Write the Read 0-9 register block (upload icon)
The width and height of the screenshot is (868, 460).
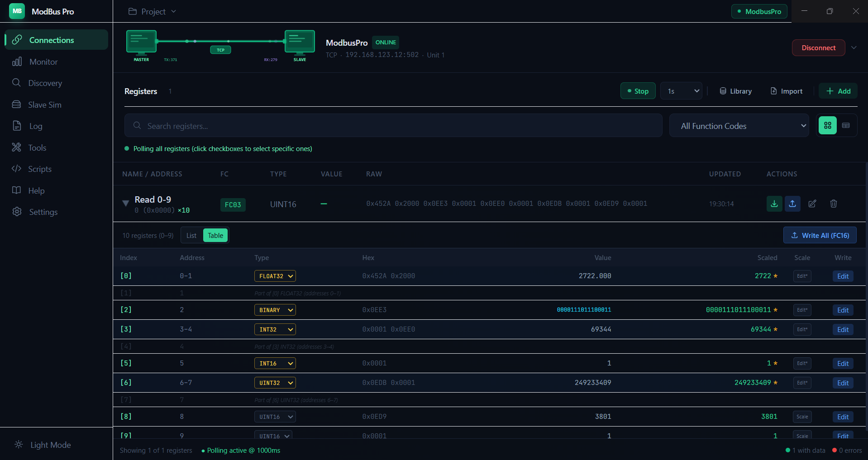(792, 204)
